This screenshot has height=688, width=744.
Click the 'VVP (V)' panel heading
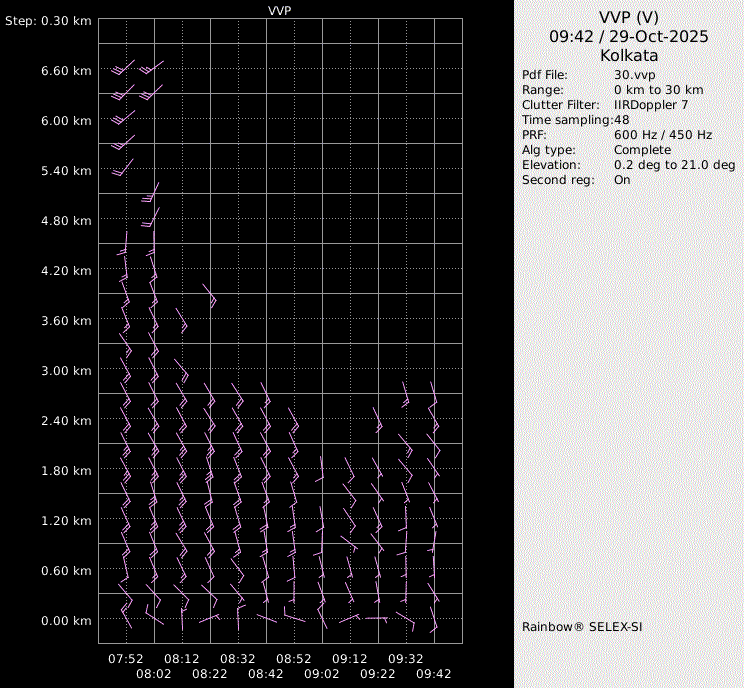[x=628, y=17]
